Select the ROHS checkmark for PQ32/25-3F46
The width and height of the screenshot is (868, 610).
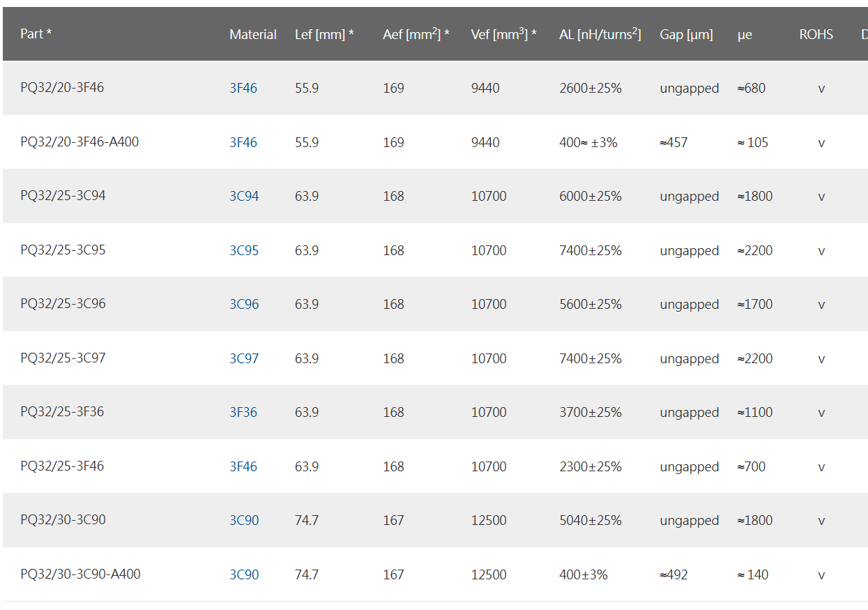click(x=821, y=467)
